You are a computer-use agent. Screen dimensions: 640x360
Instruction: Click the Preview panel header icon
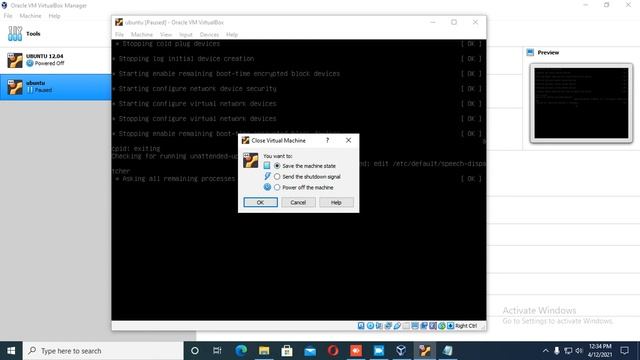pyautogui.click(x=530, y=52)
